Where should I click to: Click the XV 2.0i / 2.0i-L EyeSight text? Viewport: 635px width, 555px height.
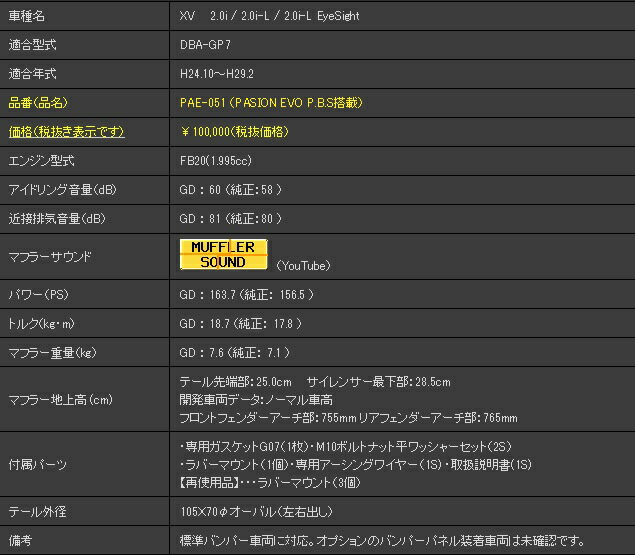coord(269,16)
